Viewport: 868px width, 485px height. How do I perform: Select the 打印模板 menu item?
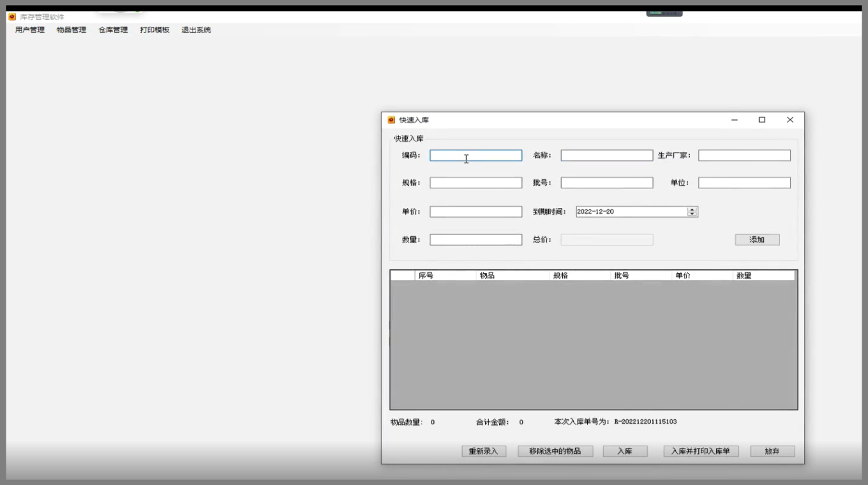tap(154, 30)
